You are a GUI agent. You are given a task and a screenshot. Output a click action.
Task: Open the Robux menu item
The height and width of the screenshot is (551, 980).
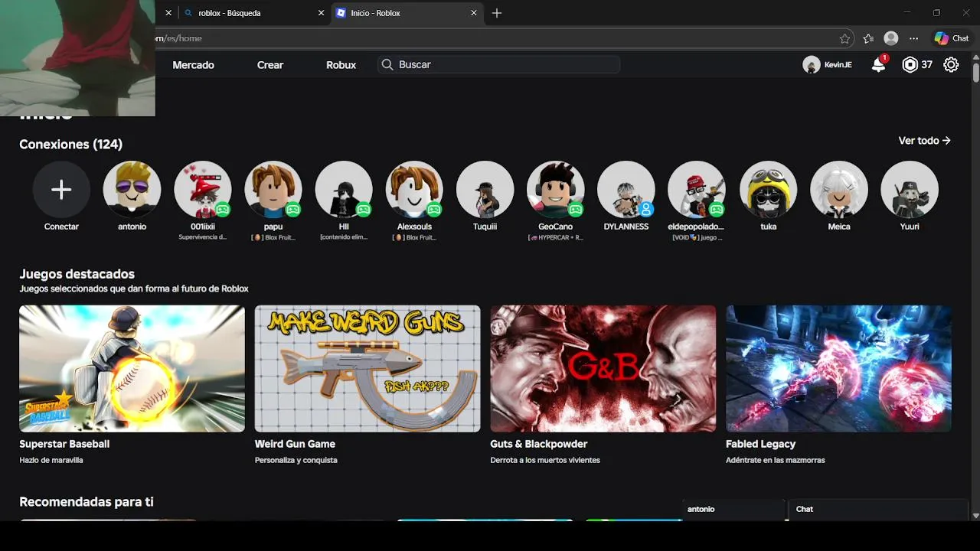click(x=341, y=65)
